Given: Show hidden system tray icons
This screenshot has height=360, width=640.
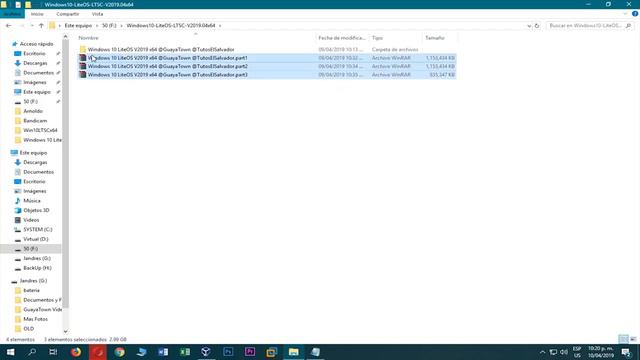Looking at the screenshot, I should (542, 352).
